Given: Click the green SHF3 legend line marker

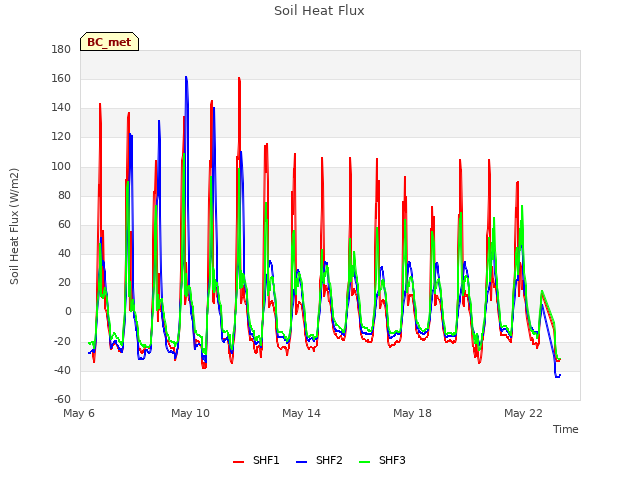Looking at the screenshot, I should coord(364,462).
